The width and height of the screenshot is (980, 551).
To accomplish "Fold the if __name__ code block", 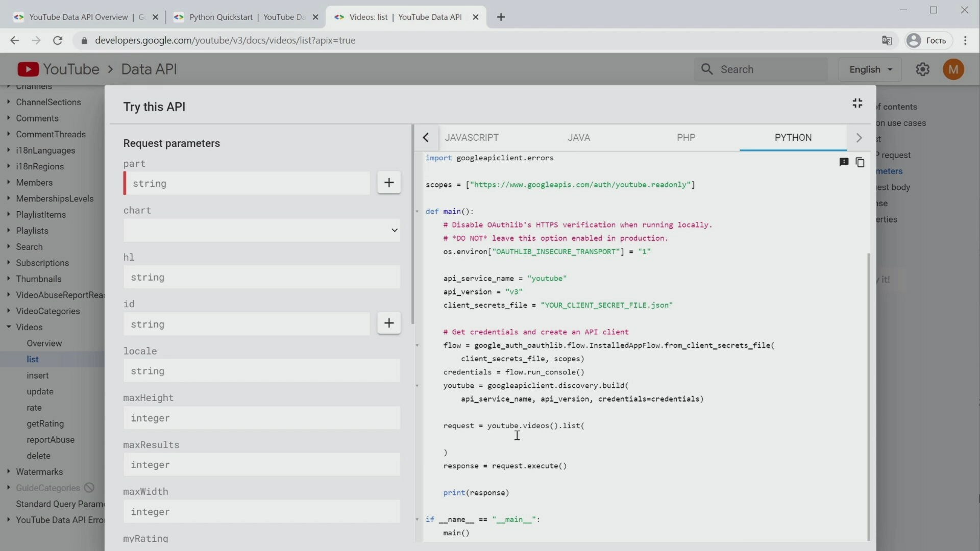I will coord(417,519).
